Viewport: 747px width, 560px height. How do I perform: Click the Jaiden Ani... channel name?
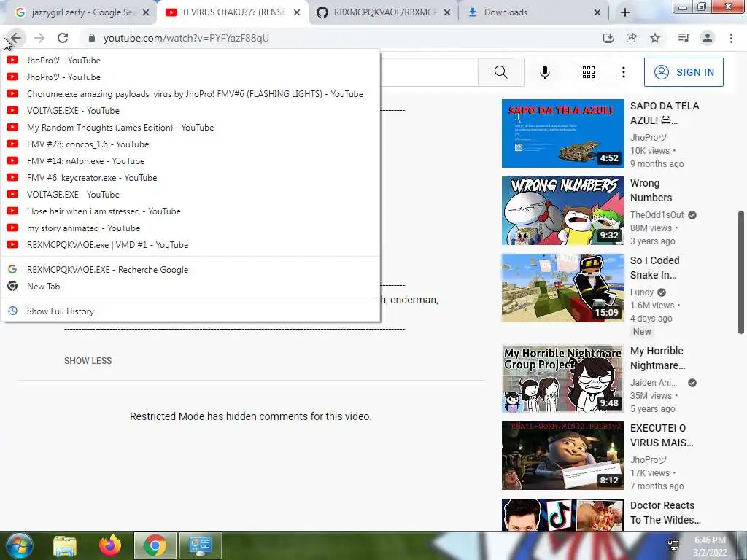[654, 382]
